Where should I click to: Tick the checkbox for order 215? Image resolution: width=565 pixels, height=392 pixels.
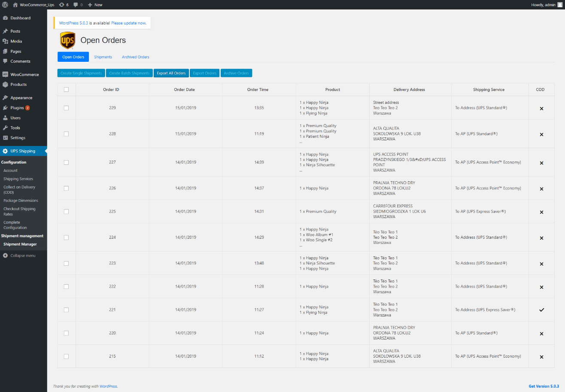[x=66, y=356]
